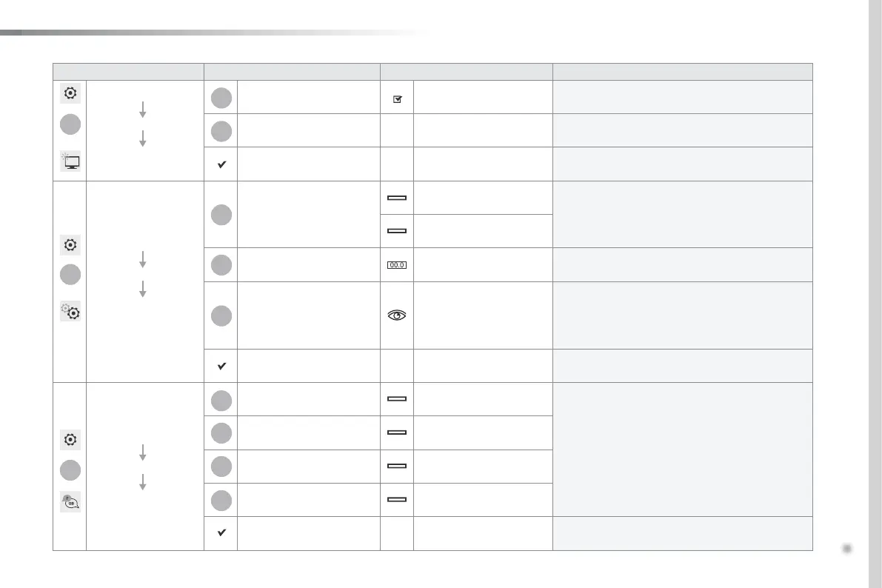Click the checkmark in the language section
This screenshot has height=588, width=882.
221,533
